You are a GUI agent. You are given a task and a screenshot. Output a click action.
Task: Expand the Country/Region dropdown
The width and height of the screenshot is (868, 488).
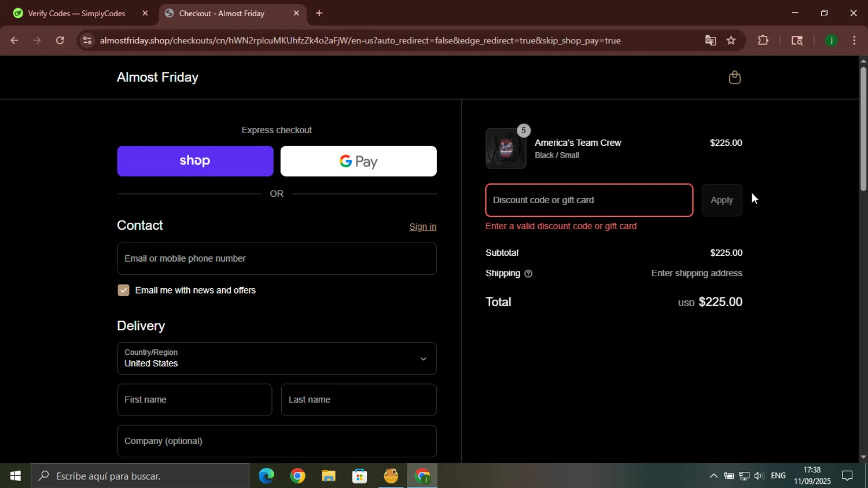point(277,359)
